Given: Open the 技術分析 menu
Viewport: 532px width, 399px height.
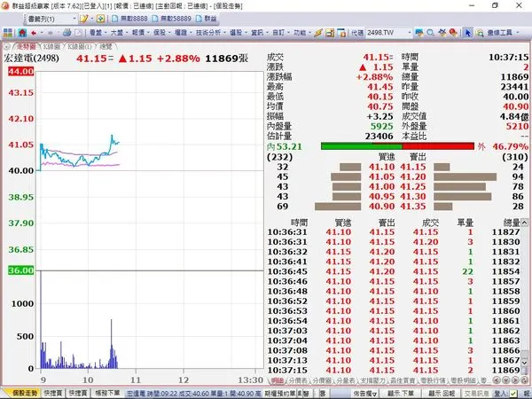Looking at the screenshot, I should click(x=211, y=33).
